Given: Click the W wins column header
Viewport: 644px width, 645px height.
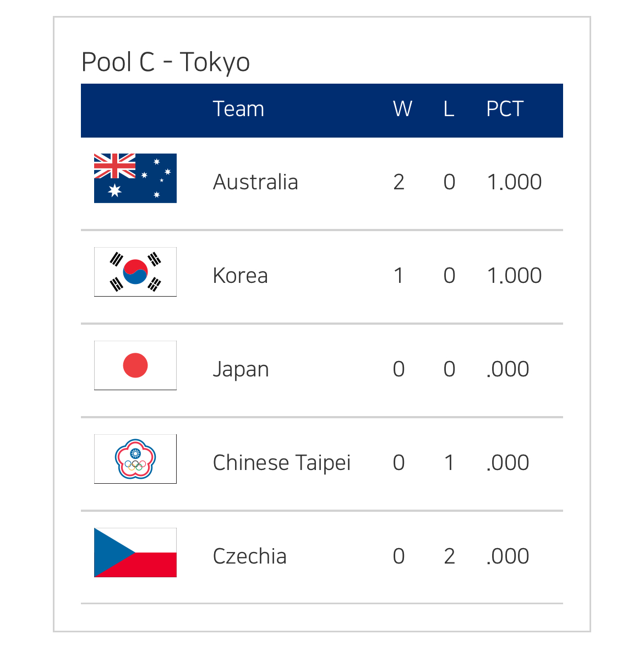Looking at the screenshot, I should coord(402,109).
